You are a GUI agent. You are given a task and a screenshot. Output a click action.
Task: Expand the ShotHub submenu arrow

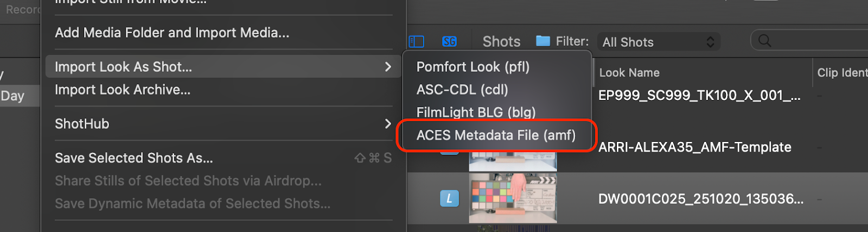pos(387,124)
